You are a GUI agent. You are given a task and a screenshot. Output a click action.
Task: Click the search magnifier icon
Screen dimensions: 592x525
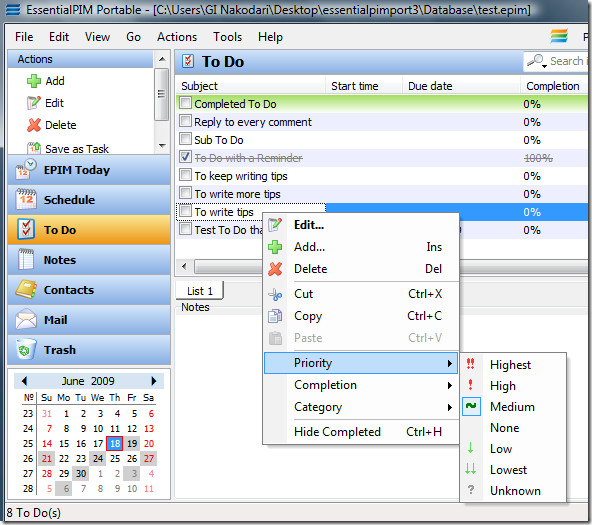[x=535, y=60]
